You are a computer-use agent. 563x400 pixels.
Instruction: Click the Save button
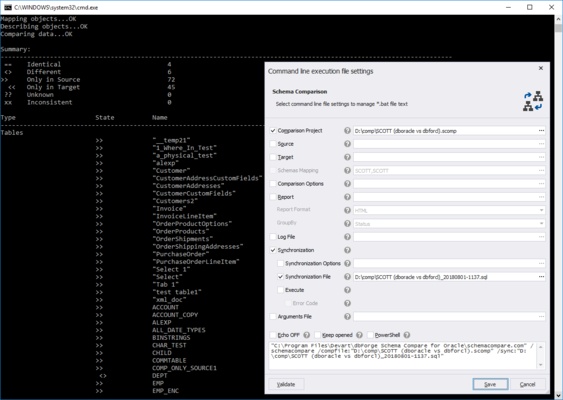coord(490,384)
